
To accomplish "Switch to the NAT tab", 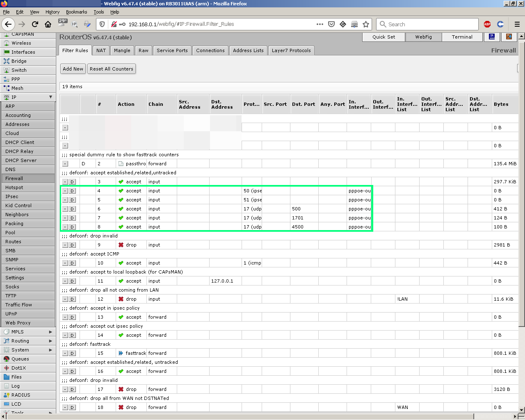I will coord(101,50).
